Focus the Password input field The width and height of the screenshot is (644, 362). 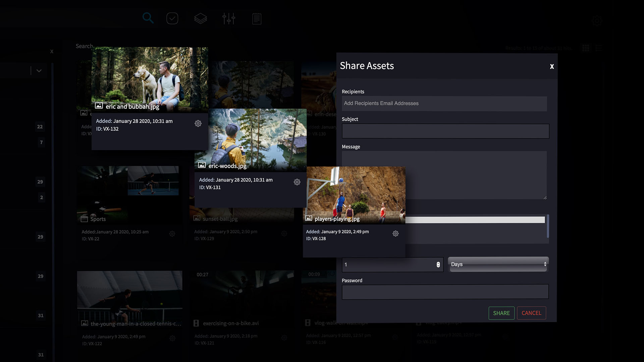tap(445, 292)
